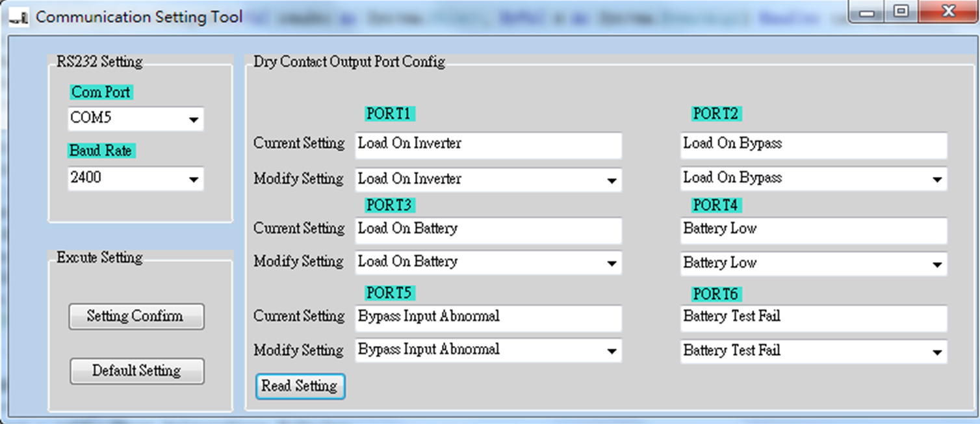Click the app icon in title bar
Screen dimensions: 980x424
[18, 18]
